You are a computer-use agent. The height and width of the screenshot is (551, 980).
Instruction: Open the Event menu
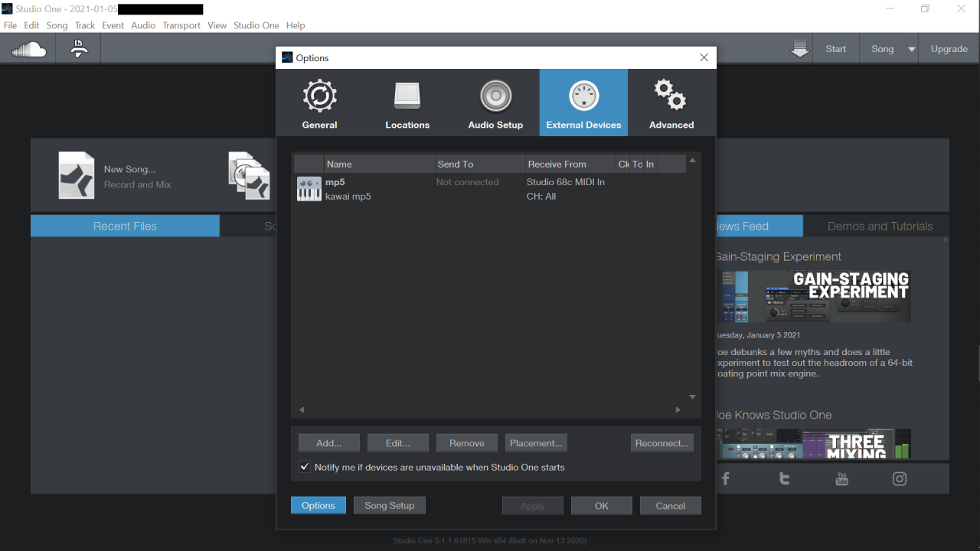tap(113, 25)
